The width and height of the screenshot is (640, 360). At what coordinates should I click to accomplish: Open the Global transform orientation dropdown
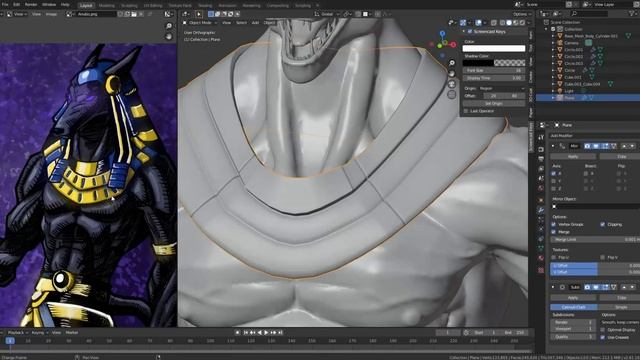tap(326, 14)
